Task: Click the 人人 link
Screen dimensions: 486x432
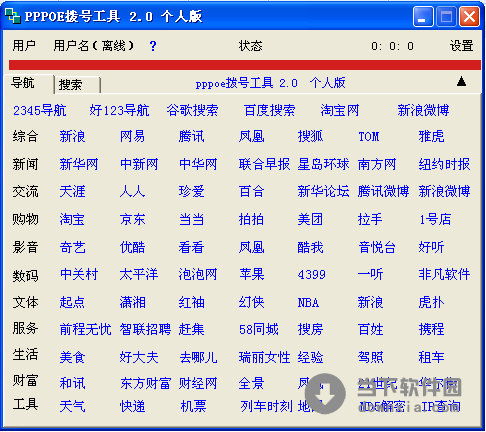Action: (132, 192)
